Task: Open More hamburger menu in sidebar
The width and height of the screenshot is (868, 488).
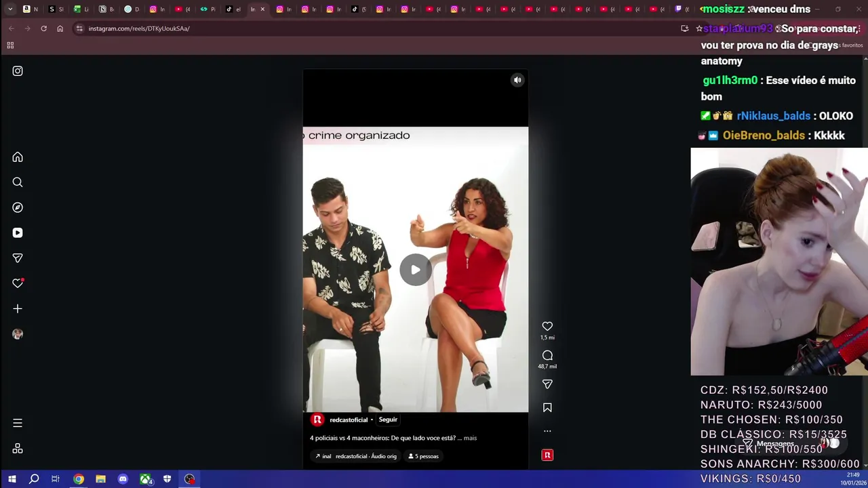Action: tap(18, 423)
